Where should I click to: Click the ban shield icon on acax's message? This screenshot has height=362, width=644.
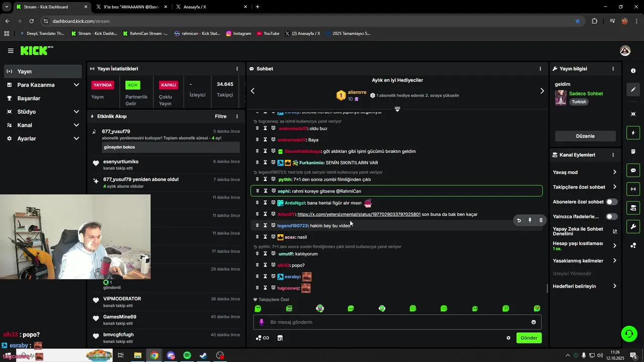[273, 237]
